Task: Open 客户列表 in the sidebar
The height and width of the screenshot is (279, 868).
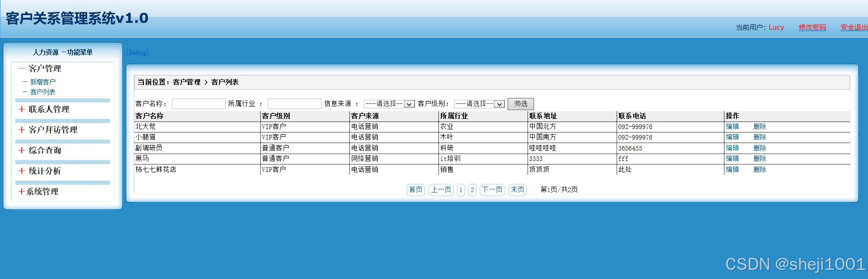Action: [42, 92]
